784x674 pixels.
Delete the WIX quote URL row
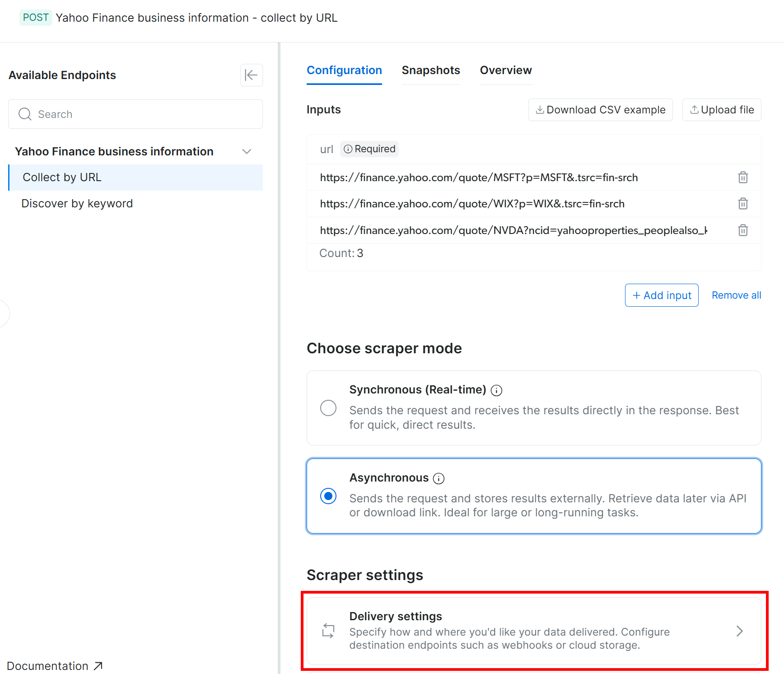[x=743, y=204]
